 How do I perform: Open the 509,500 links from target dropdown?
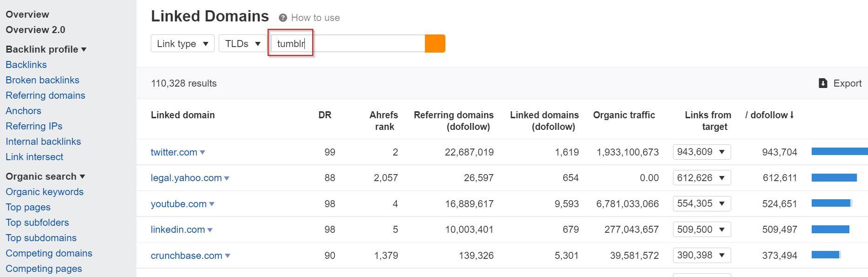pos(702,229)
